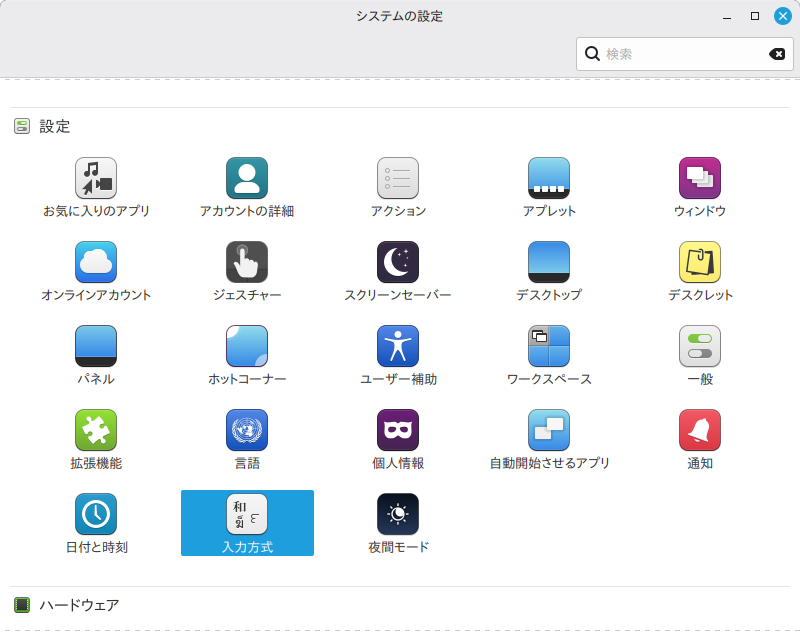Open 通知 bell icon
Viewport: 800px width, 632px height.
click(x=700, y=431)
